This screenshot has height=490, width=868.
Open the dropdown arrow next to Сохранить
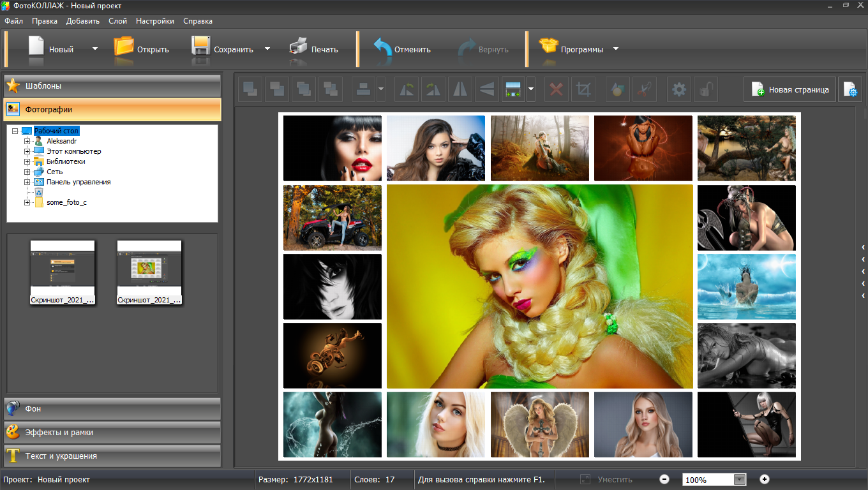(x=267, y=48)
